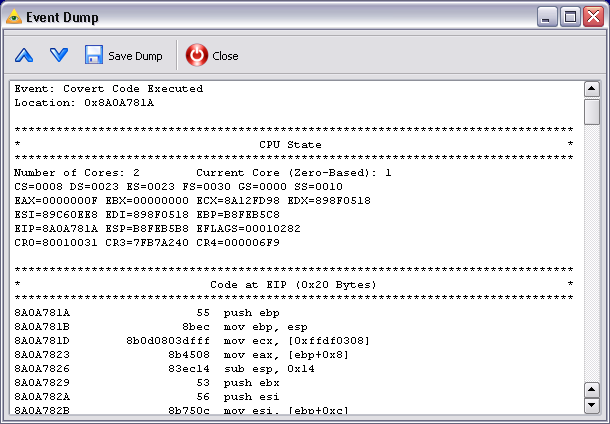Click the opcode bytes '83ec14'
This screenshot has height=424, width=610.
pyautogui.click(x=189, y=369)
